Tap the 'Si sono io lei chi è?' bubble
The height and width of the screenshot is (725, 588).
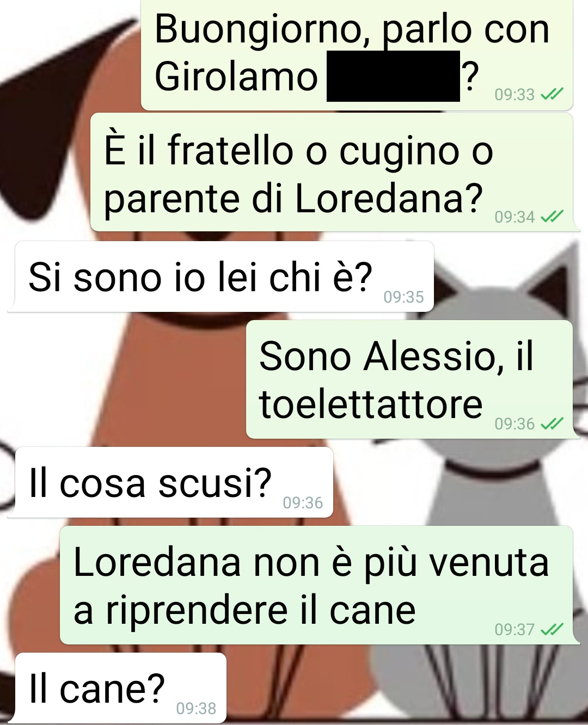point(224,277)
